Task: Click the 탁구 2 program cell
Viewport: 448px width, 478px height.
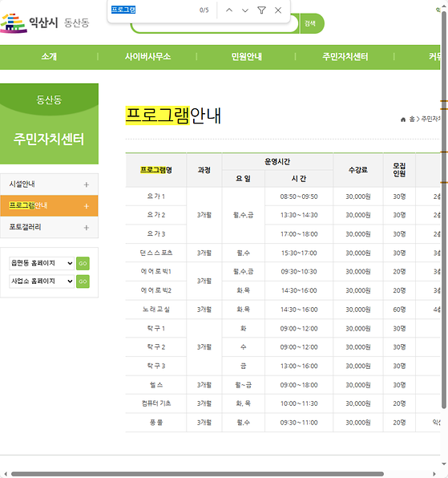Action: [x=156, y=347]
